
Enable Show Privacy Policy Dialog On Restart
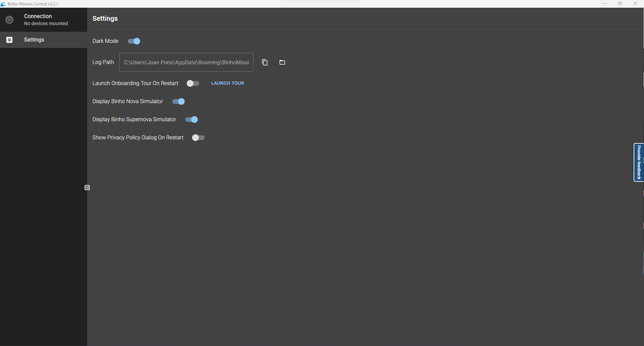click(198, 138)
